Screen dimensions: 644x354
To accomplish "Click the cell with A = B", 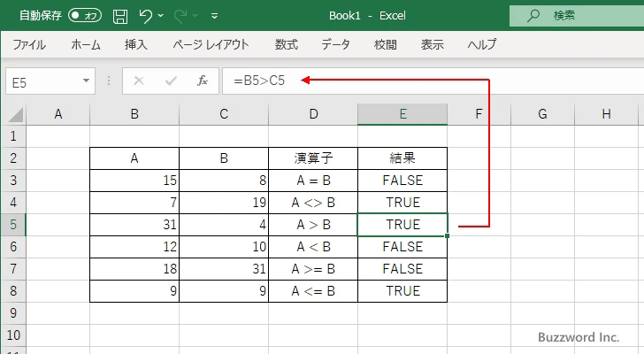I will (x=313, y=181).
